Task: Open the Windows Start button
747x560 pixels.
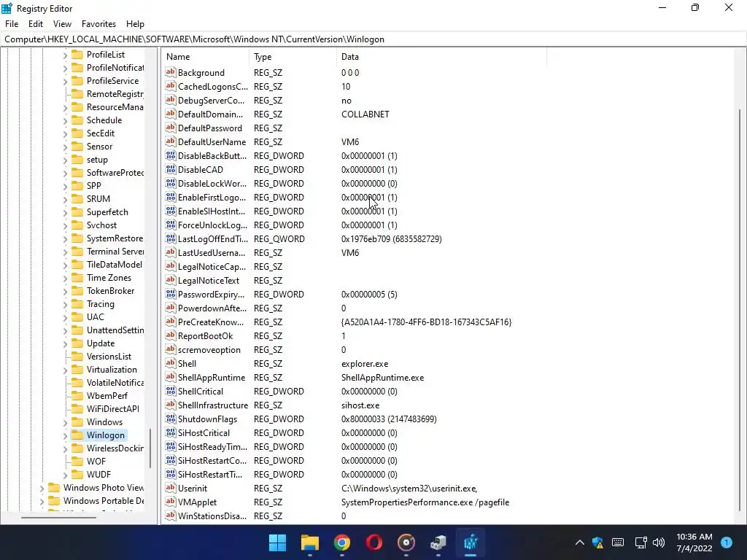Action: click(277, 542)
